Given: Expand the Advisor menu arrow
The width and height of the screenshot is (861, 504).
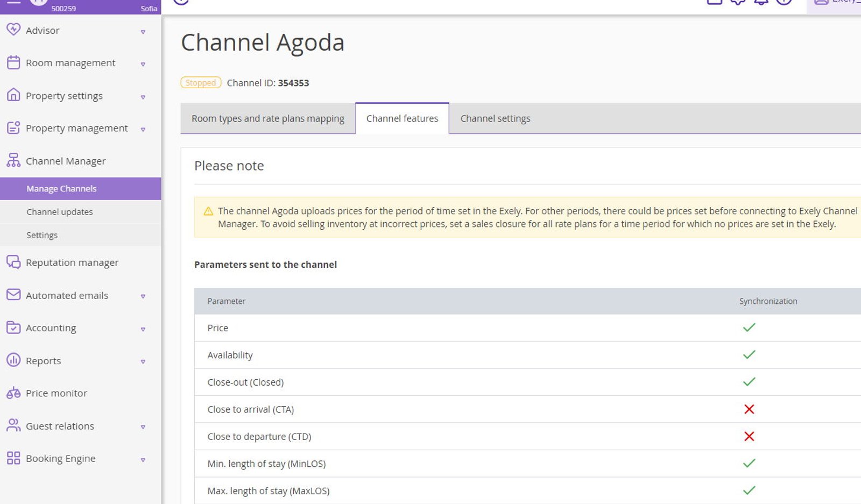Looking at the screenshot, I should point(143,32).
